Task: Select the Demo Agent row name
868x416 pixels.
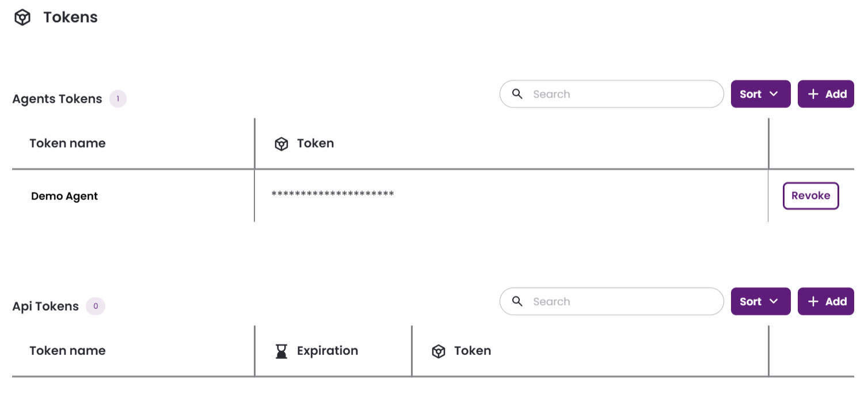Action: click(x=64, y=196)
